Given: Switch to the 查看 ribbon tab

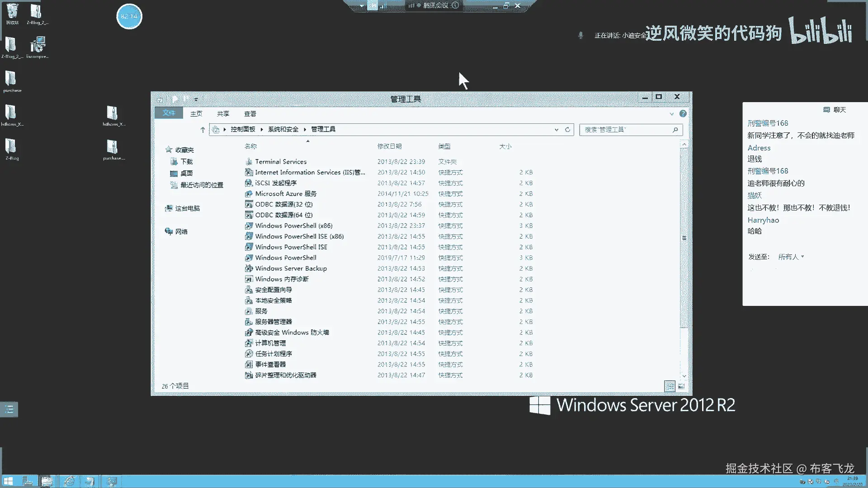Looking at the screenshot, I should click(x=250, y=114).
